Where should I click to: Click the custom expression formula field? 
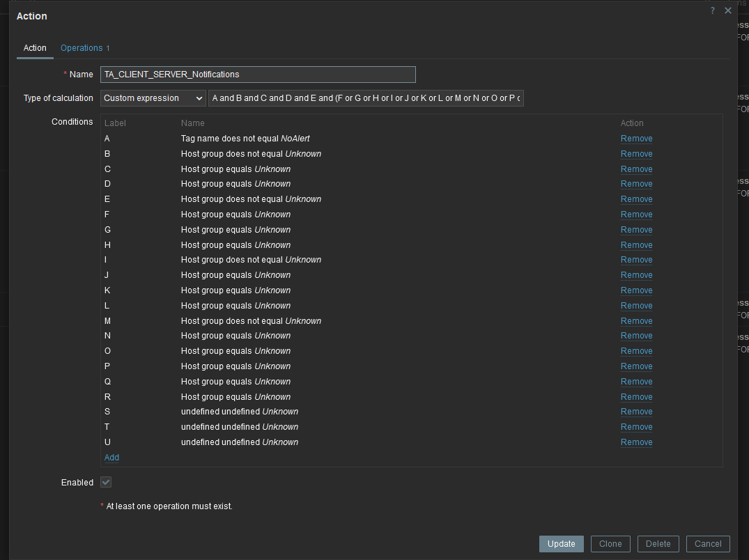pos(366,98)
